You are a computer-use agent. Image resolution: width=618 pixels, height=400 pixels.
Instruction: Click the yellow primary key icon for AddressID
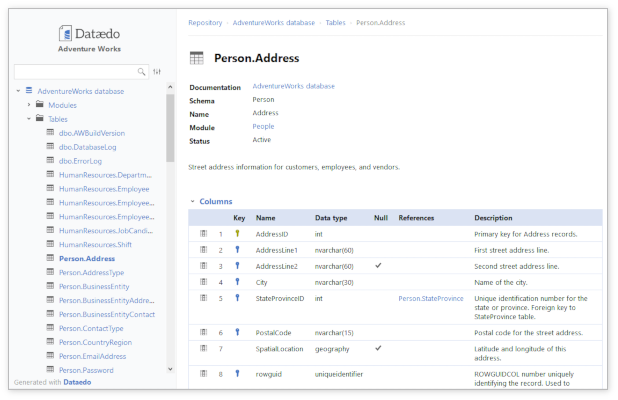pos(237,233)
